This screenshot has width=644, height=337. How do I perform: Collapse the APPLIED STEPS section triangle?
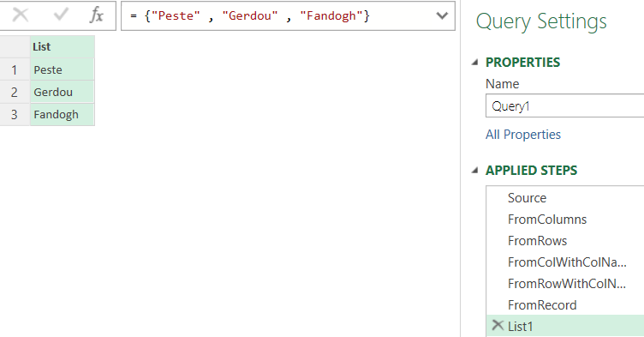[x=475, y=171]
